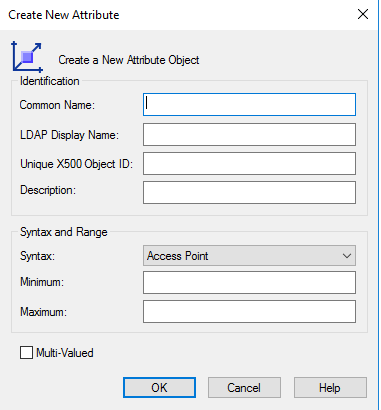Open the Help button
Screen dimensions: 381x410
point(330,388)
